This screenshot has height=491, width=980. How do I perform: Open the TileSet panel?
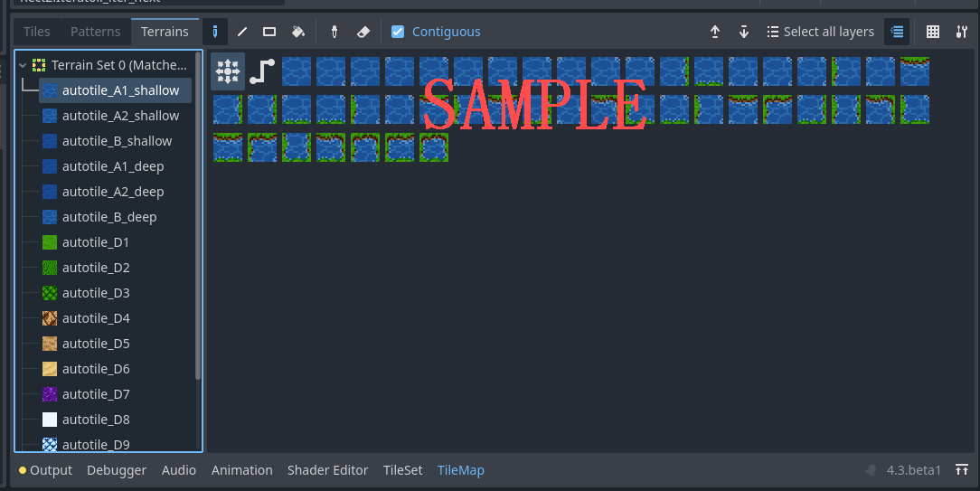(402, 469)
